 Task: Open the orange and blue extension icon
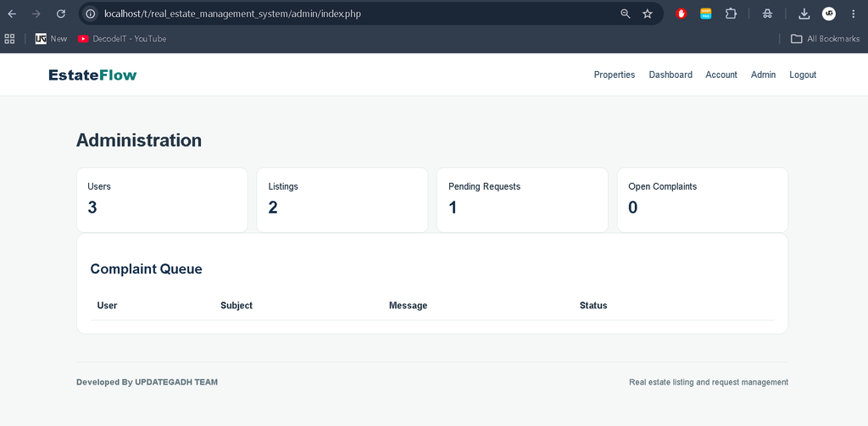pyautogui.click(x=706, y=14)
